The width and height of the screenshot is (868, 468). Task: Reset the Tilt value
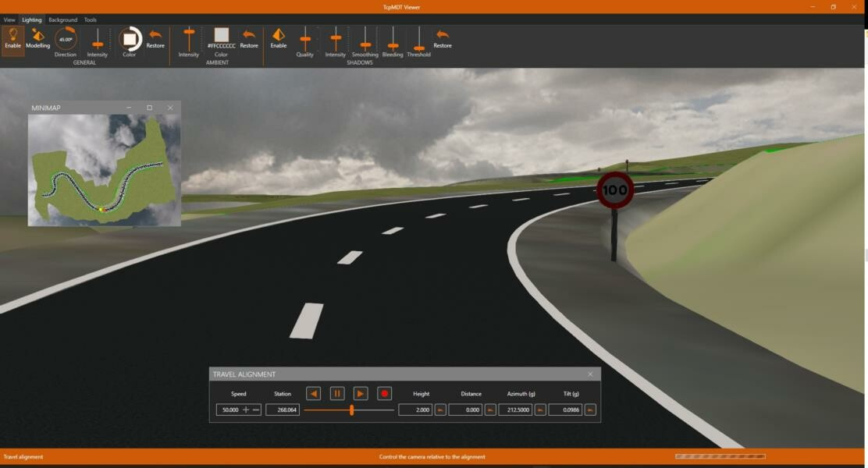coord(590,410)
